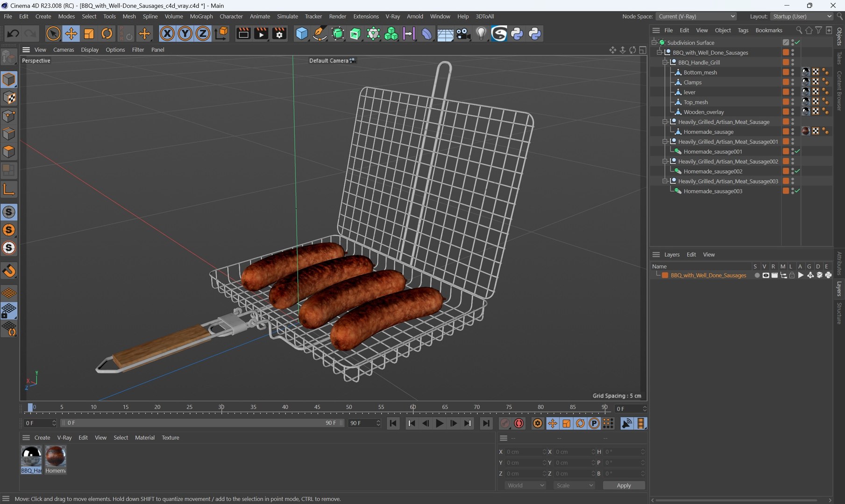Open the Simulate menu
Screen dimensions: 845x504
pyautogui.click(x=287, y=16)
